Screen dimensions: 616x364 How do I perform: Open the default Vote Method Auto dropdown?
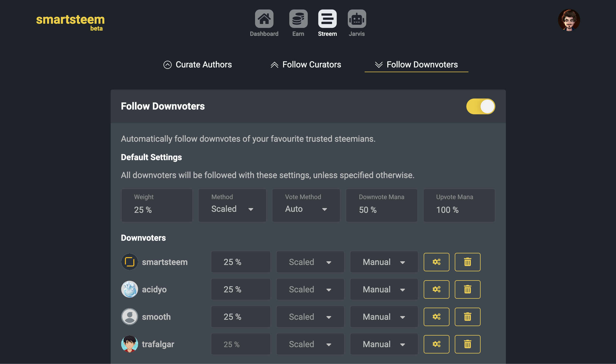306,205
